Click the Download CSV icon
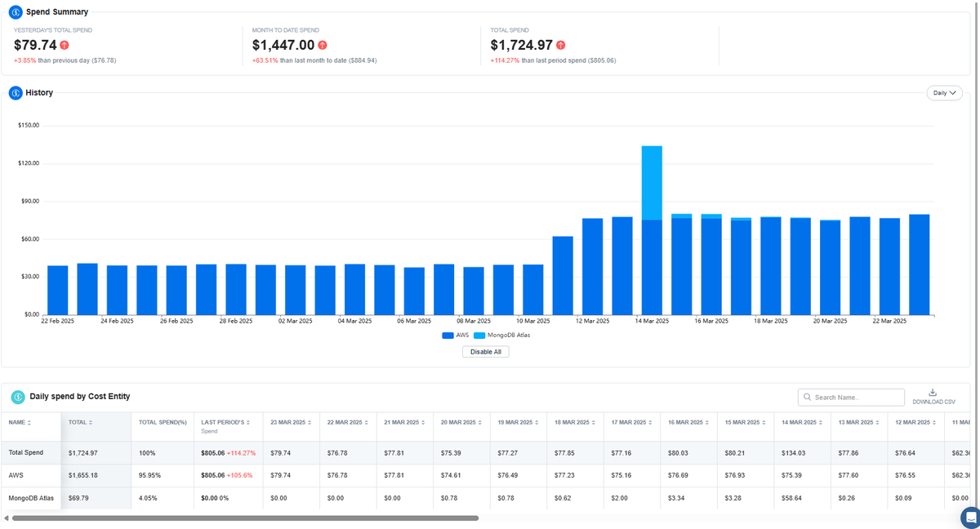 (x=933, y=393)
